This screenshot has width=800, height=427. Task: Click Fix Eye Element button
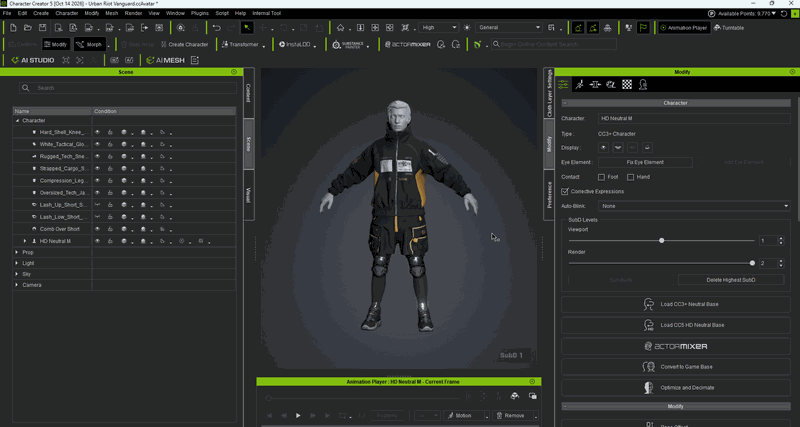[x=645, y=162]
